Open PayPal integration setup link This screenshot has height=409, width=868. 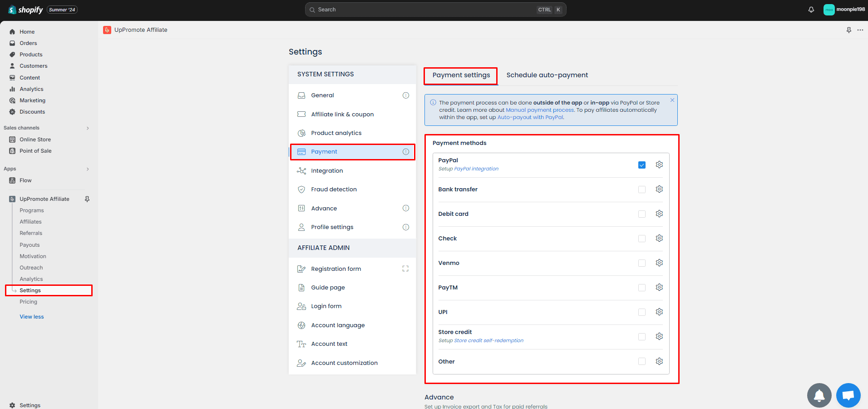476,169
